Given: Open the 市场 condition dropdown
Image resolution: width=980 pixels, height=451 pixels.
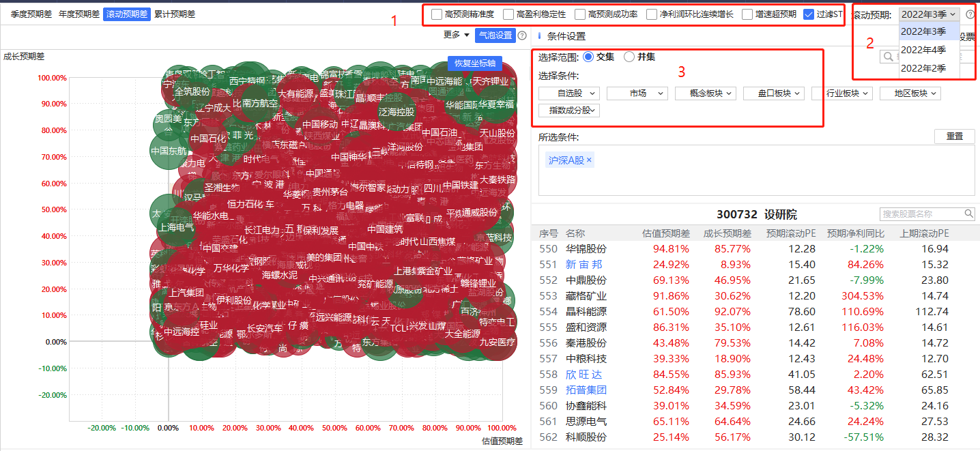Looking at the screenshot, I should coord(637,93).
